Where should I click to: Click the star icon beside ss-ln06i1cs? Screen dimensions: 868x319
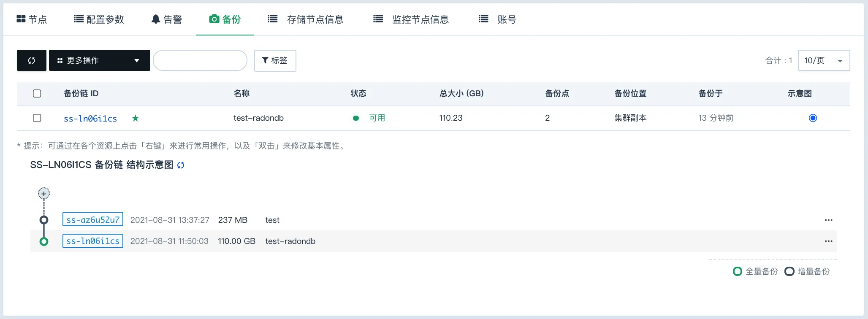click(x=135, y=118)
